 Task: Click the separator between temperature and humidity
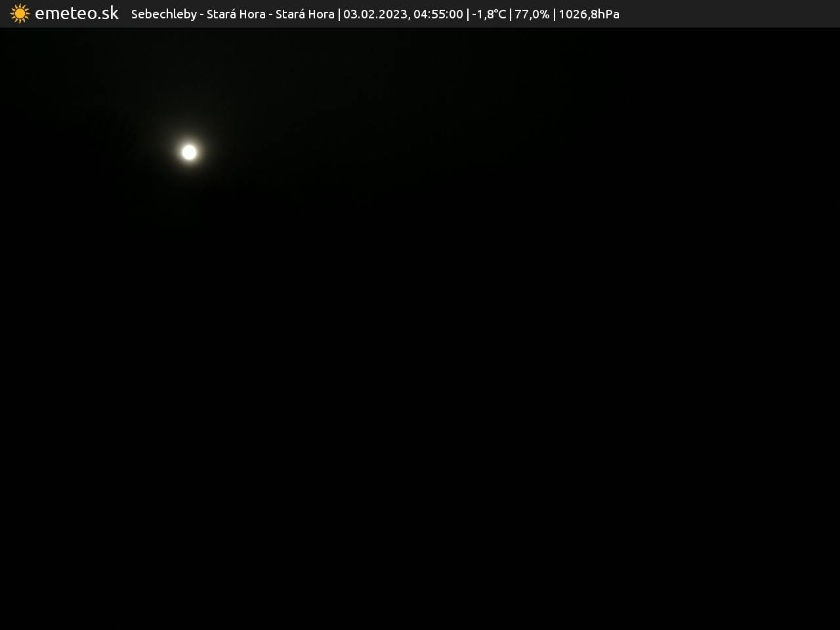[x=511, y=14]
